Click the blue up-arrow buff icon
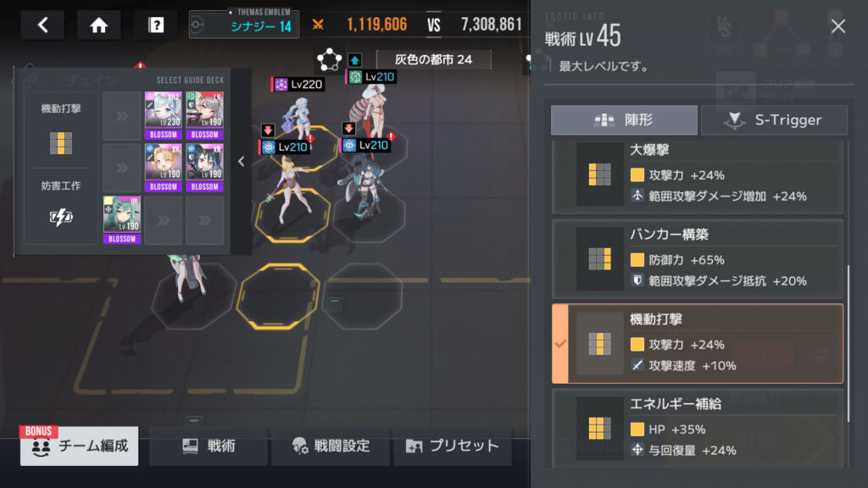The width and height of the screenshot is (868, 488). pos(355,60)
